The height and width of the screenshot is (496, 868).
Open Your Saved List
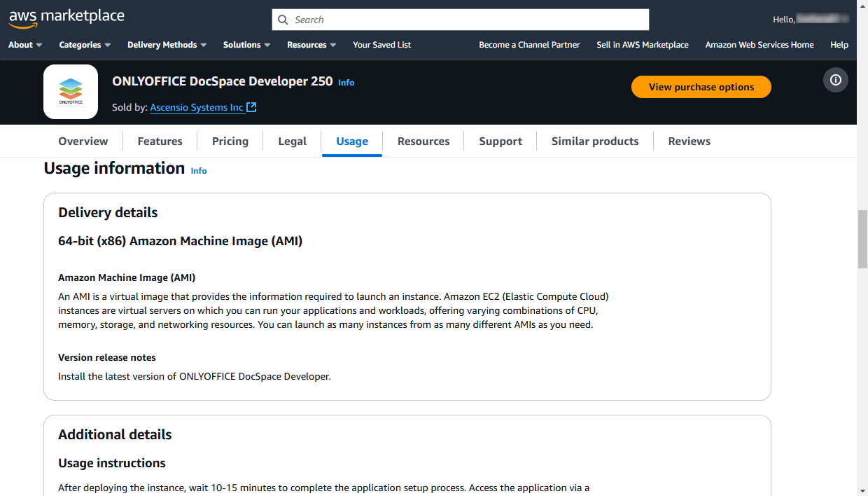pyautogui.click(x=381, y=45)
